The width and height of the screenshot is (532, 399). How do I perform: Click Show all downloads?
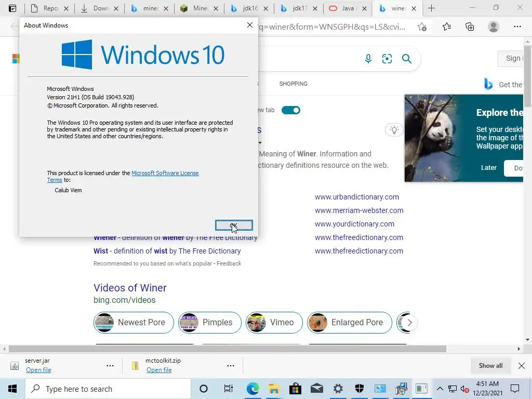(490, 366)
